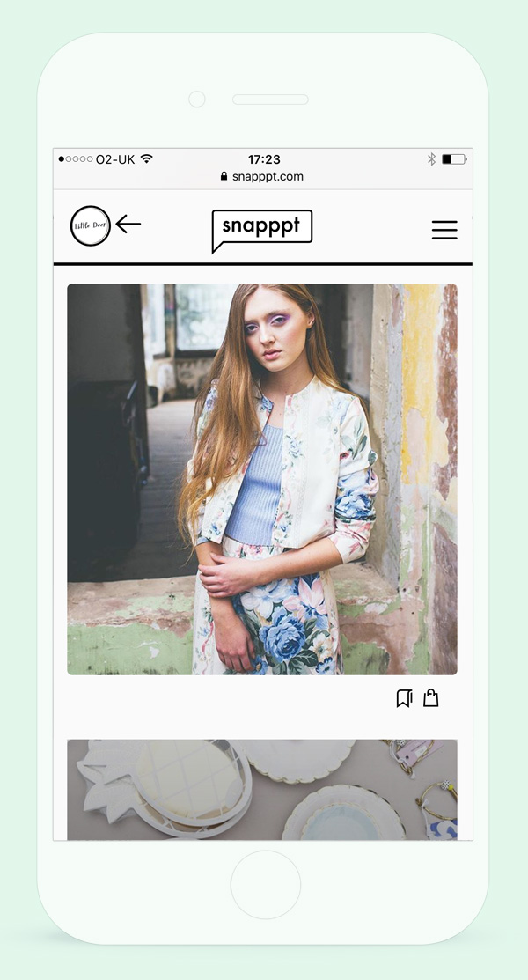Tap the back arrow beside Little Deer logo
528x980 pixels.
128,224
